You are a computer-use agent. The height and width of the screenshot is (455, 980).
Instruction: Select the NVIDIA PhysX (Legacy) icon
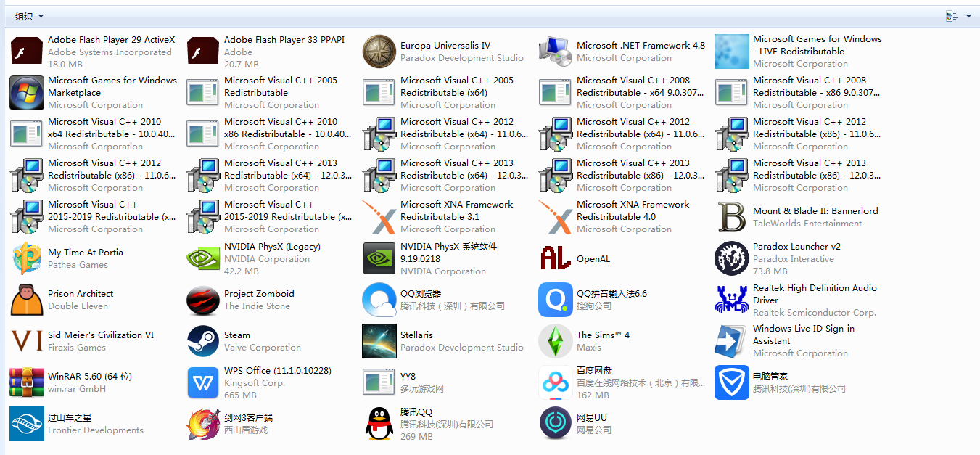[203, 258]
